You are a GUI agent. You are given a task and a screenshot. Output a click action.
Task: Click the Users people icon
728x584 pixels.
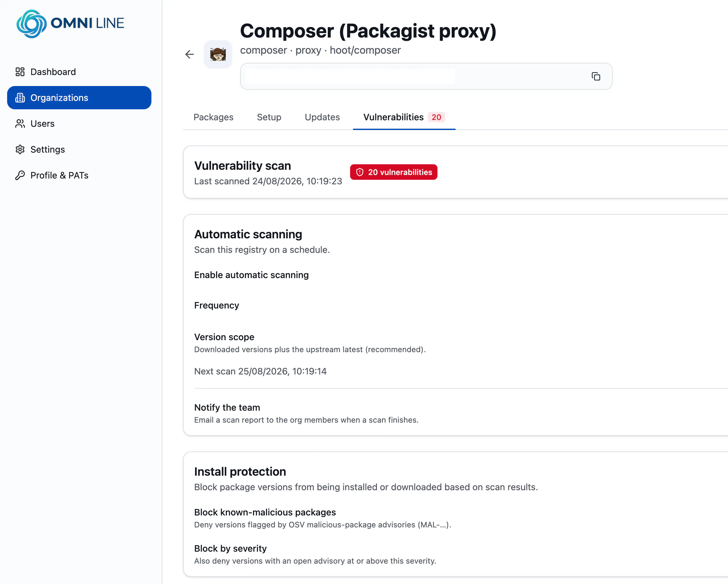click(20, 124)
